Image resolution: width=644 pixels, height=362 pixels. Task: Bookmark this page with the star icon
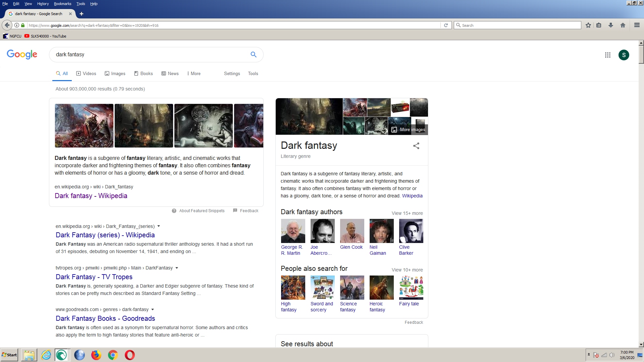588,25
